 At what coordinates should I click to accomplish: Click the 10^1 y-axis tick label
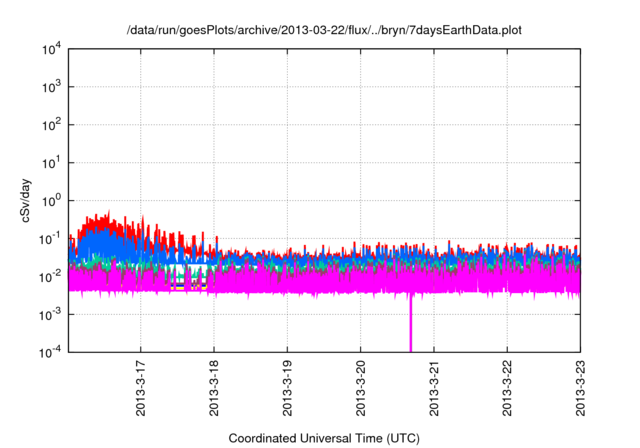(x=51, y=163)
